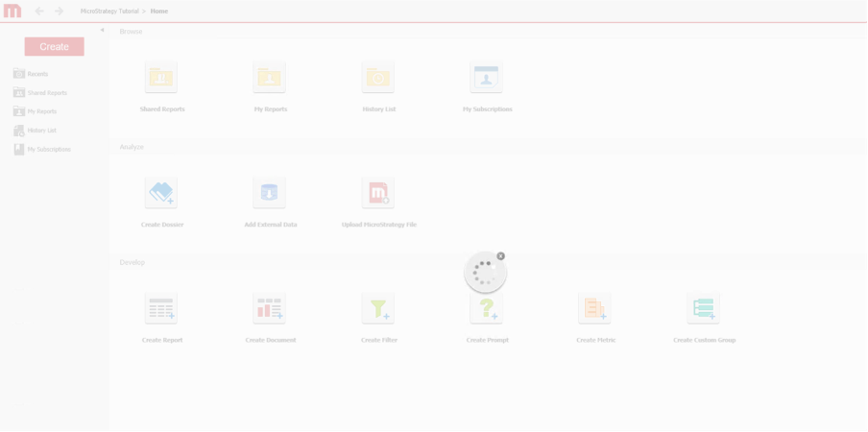Click the Add External Data icon
Screen dimensions: 868x432
point(270,193)
